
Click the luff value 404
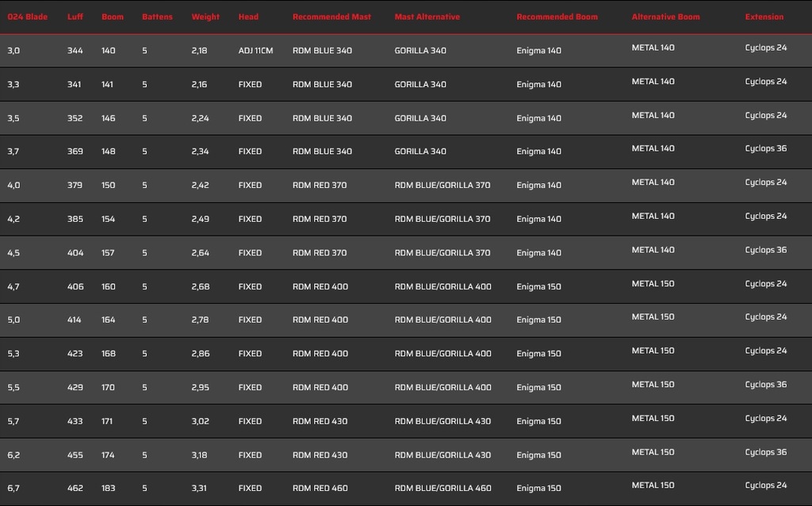(x=75, y=253)
